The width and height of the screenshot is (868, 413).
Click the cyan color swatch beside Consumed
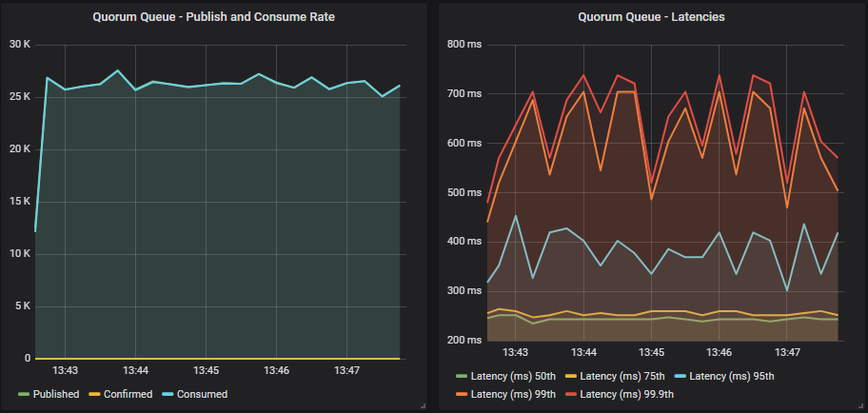pyautogui.click(x=168, y=394)
